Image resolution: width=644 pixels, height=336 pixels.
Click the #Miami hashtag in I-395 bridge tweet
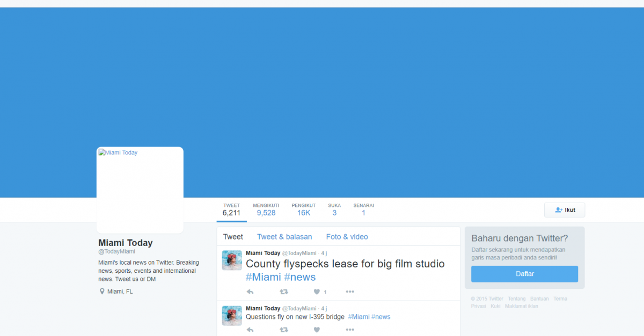click(x=359, y=317)
